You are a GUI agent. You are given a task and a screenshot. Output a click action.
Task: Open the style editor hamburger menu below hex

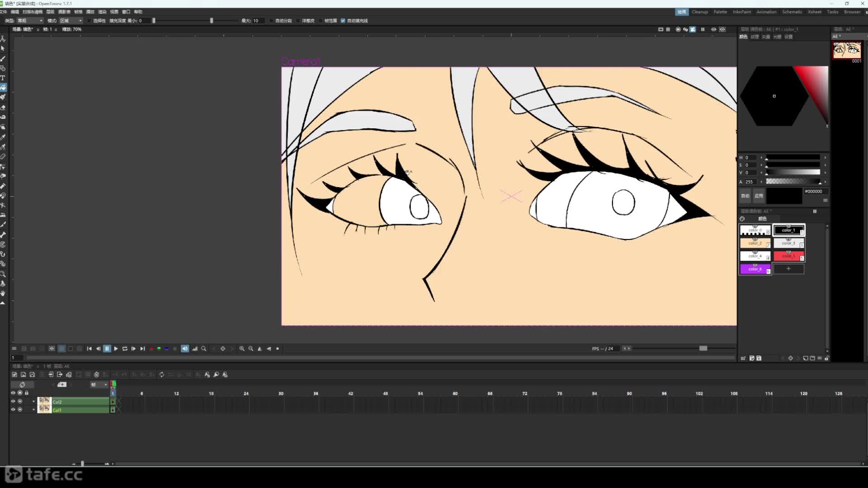click(825, 200)
